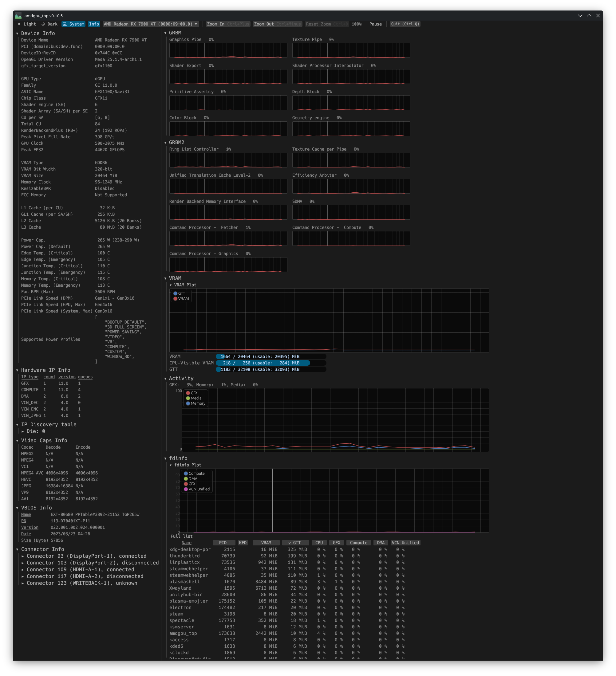616x676 pixels.
Task: Toggle the Info side panel
Action: [x=94, y=24]
